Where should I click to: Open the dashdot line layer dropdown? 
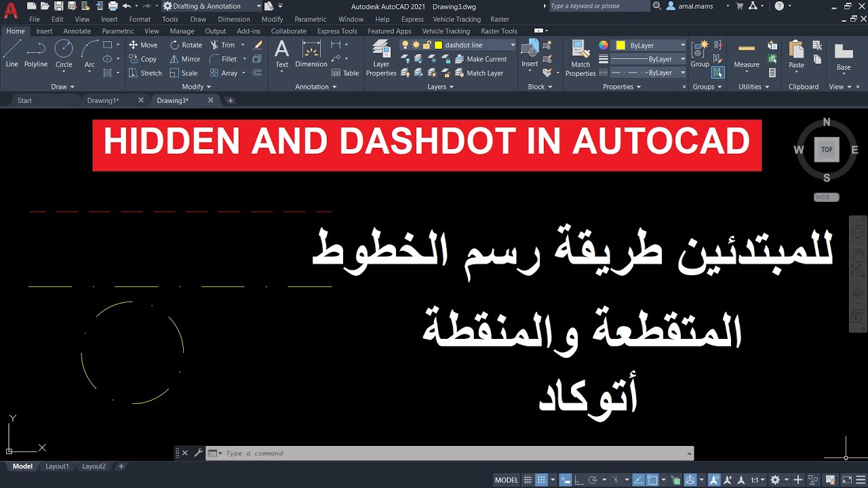pos(513,45)
